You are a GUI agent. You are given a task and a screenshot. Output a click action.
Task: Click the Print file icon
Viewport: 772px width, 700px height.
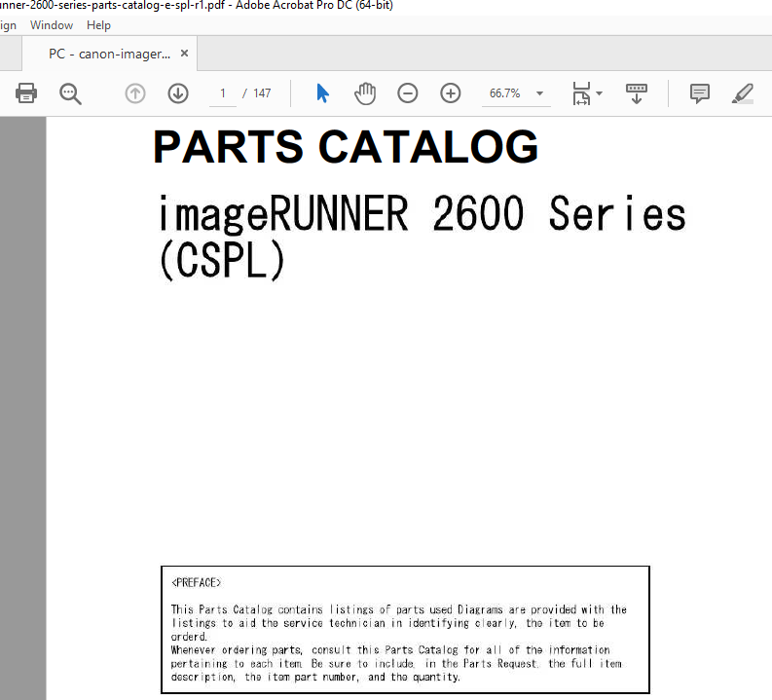click(26, 93)
